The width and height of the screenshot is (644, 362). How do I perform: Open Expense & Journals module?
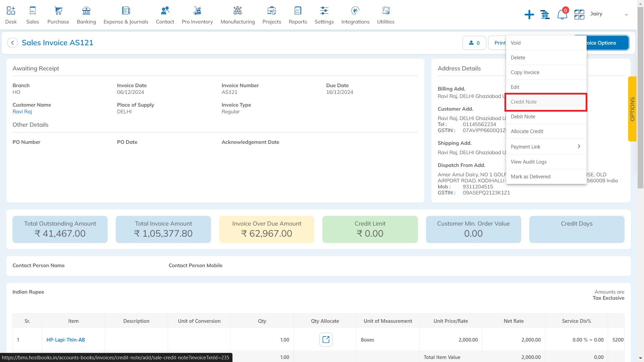pyautogui.click(x=126, y=15)
